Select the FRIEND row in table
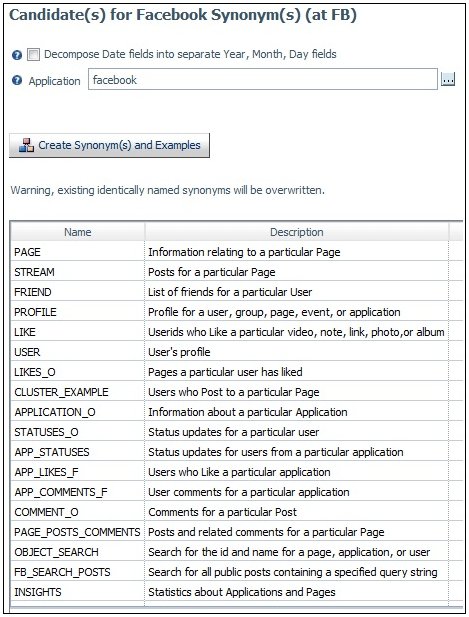The height and width of the screenshot is (617, 469). tap(236, 292)
